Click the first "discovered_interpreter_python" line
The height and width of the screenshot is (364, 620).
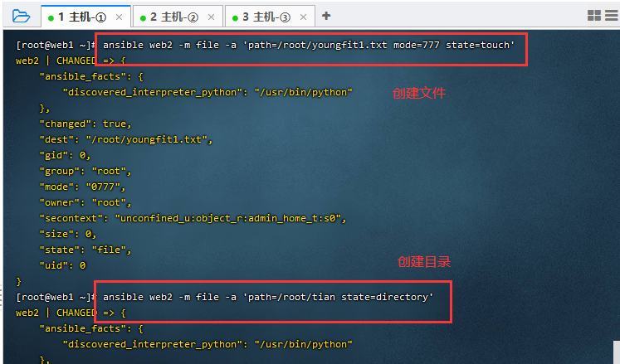pos(207,92)
